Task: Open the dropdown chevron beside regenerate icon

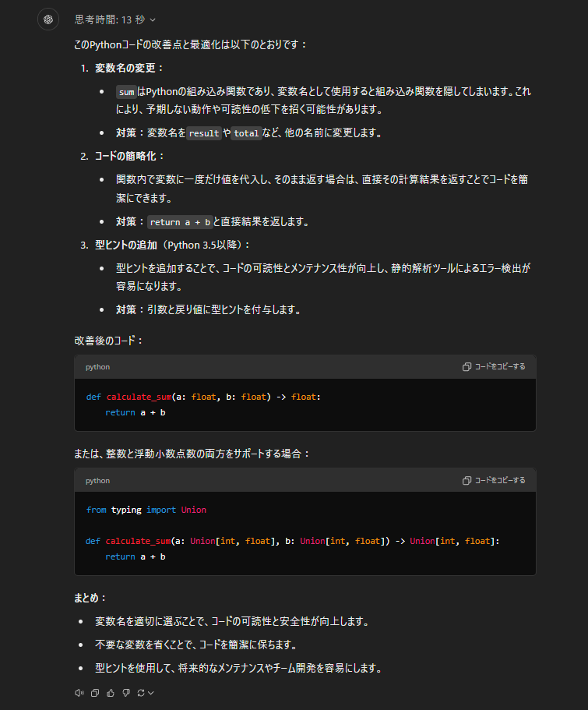Action: [151, 692]
